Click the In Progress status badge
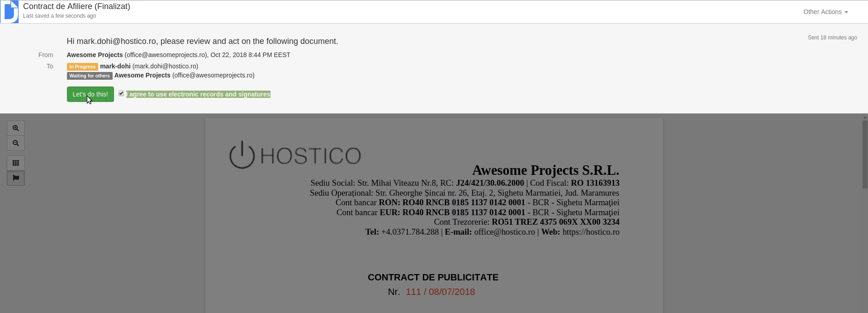This screenshot has height=313, width=868. tap(82, 67)
